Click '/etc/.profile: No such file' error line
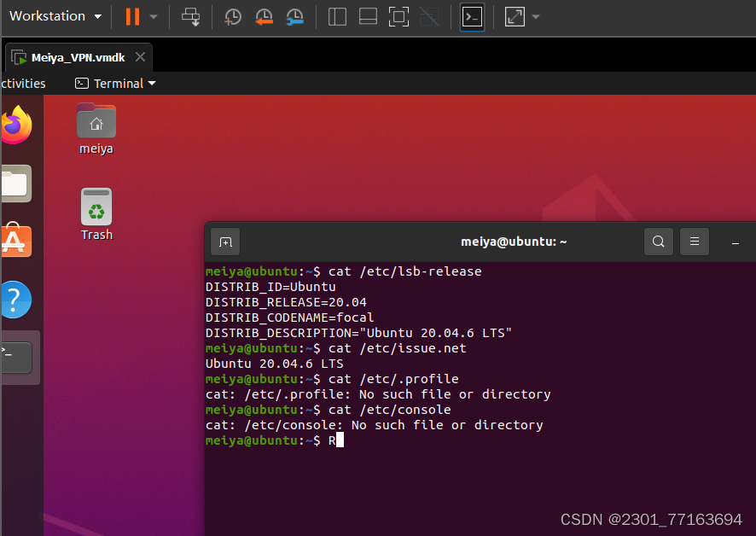This screenshot has height=536, width=756. coord(378,394)
